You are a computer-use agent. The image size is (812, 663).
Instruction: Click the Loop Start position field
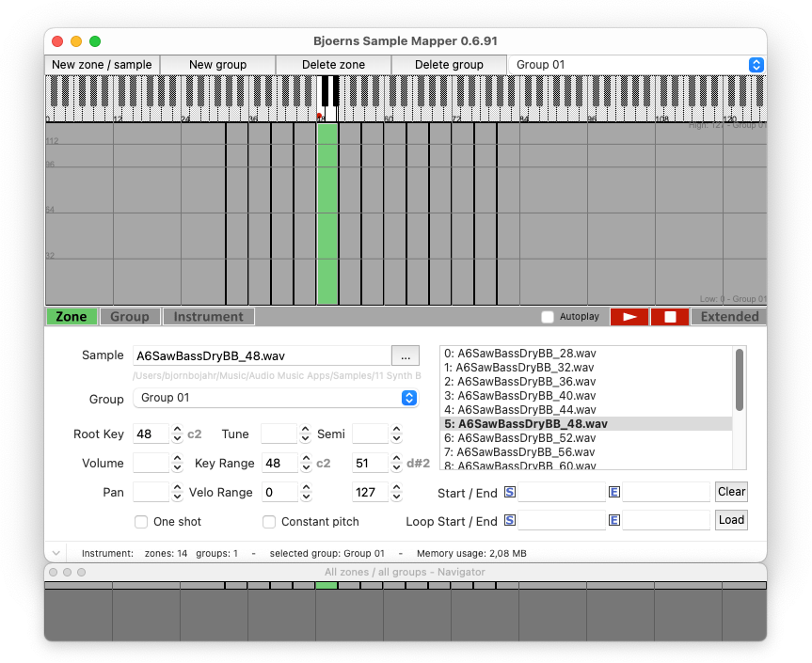(x=562, y=520)
